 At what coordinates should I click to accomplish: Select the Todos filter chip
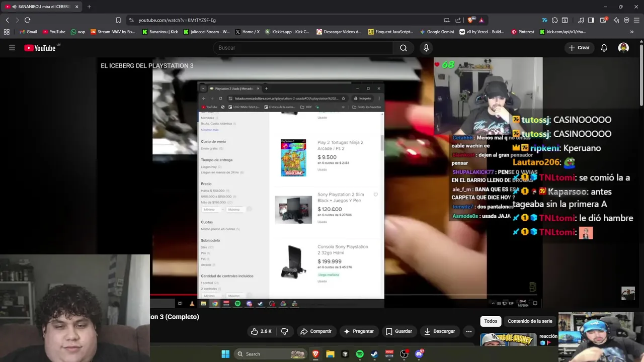[x=491, y=321]
